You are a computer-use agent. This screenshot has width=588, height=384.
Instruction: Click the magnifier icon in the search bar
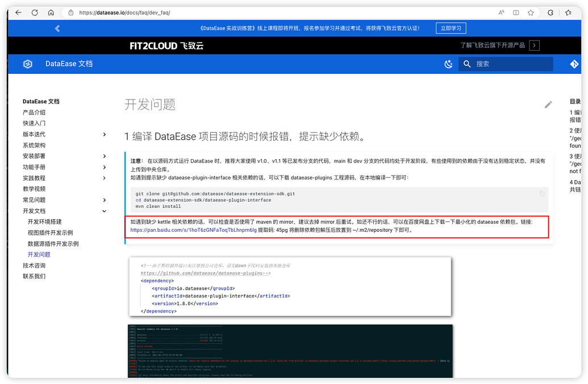coord(467,64)
